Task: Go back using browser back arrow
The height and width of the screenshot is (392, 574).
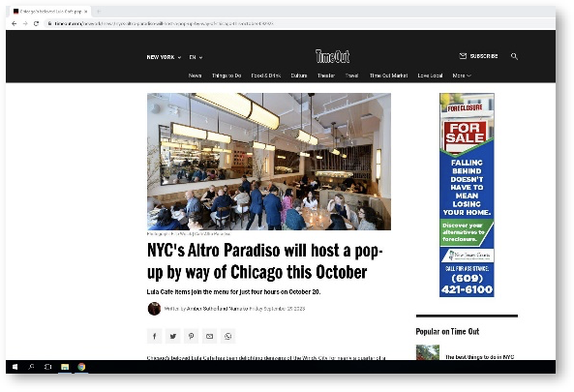Action: point(14,23)
